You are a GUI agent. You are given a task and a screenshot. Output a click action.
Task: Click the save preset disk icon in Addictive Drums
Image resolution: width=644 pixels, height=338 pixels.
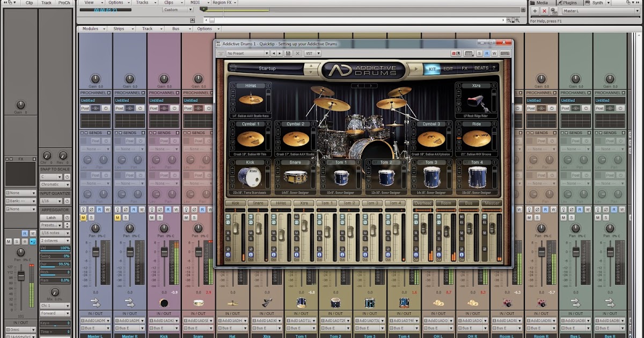pyautogui.click(x=287, y=53)
